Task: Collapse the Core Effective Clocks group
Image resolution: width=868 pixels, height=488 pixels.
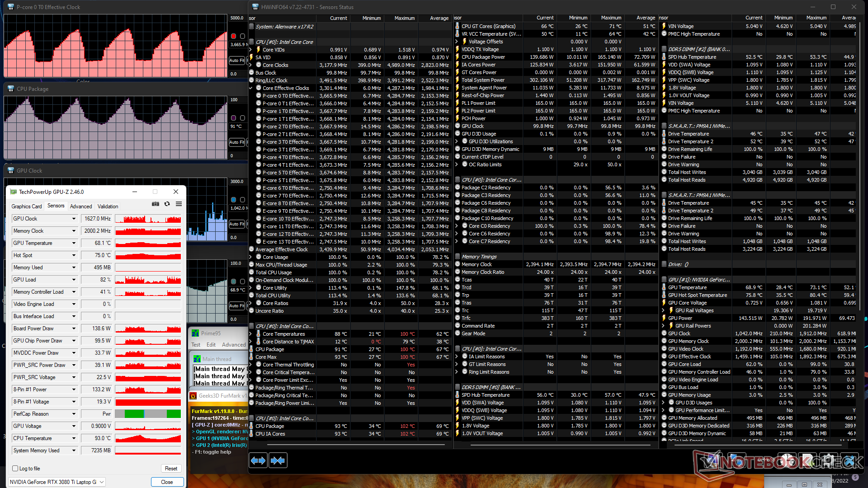Action: point(251,88)
